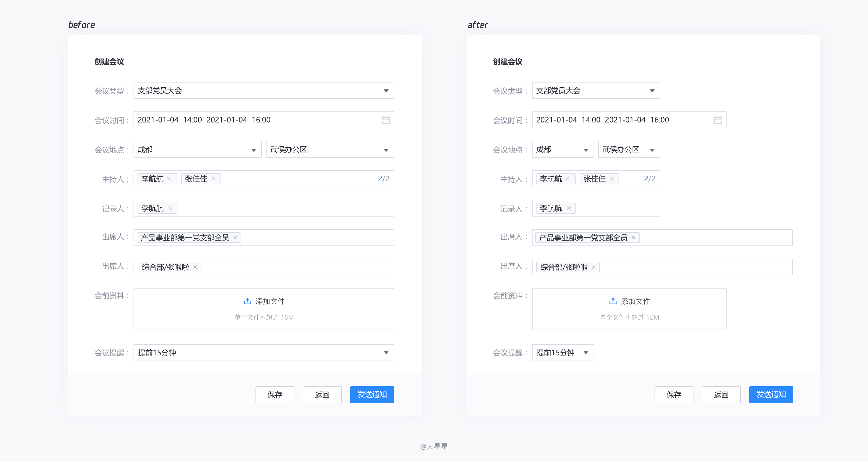This screenshot has width=868, height=462.
Task: Open the 会议类型 dropdown in the after panel
Action: 596,90
